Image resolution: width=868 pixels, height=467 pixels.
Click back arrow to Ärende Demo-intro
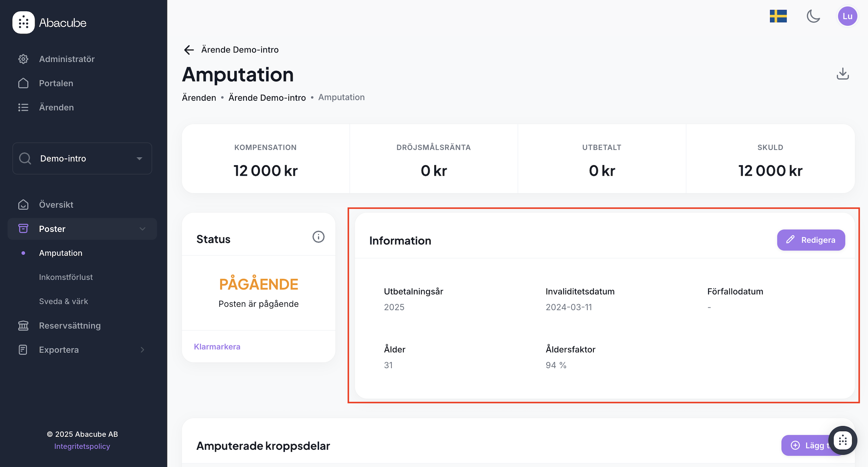pyautogui.click(x=189, y=50)
